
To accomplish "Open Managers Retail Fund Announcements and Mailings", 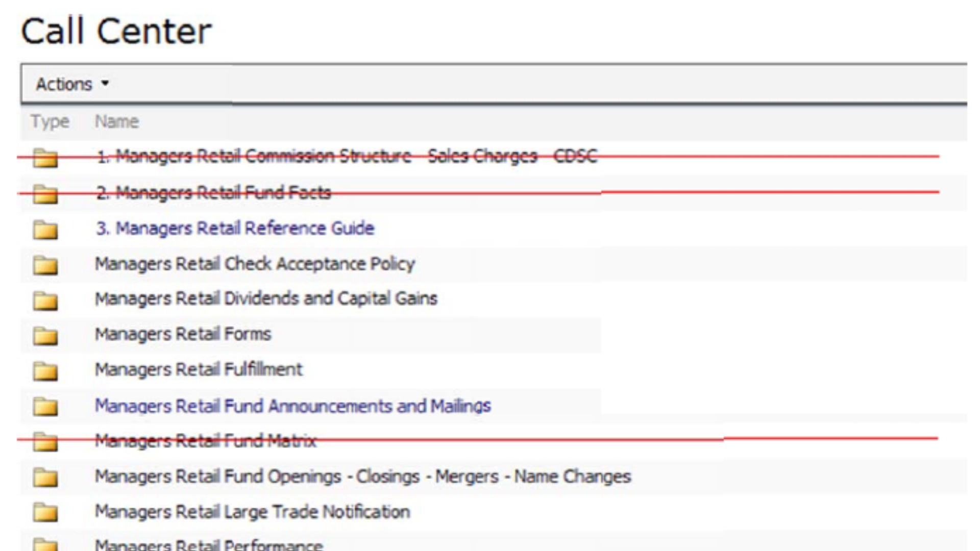I will 292,406.
